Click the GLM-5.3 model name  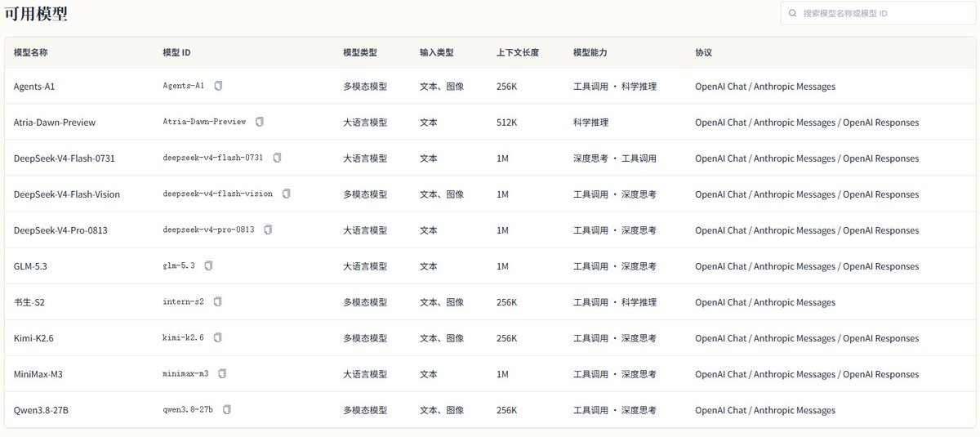click(x=31, y=265)
